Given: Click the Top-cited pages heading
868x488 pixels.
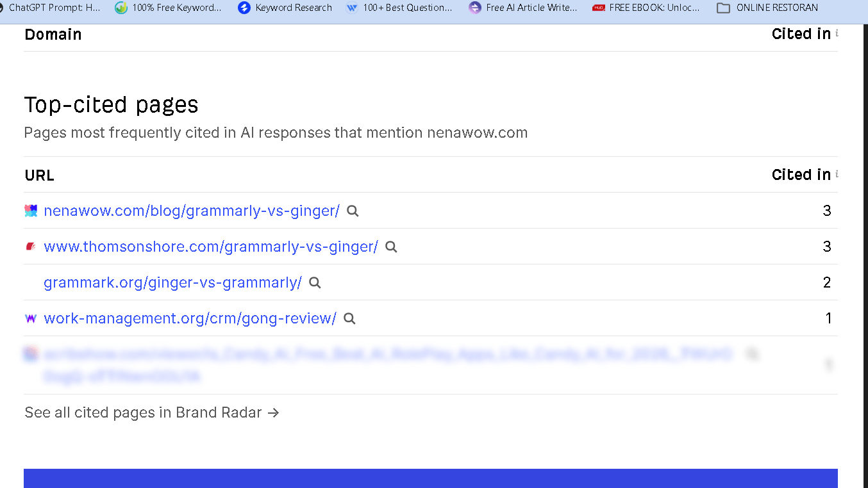Looking at the screenshot, I should 112,104.
